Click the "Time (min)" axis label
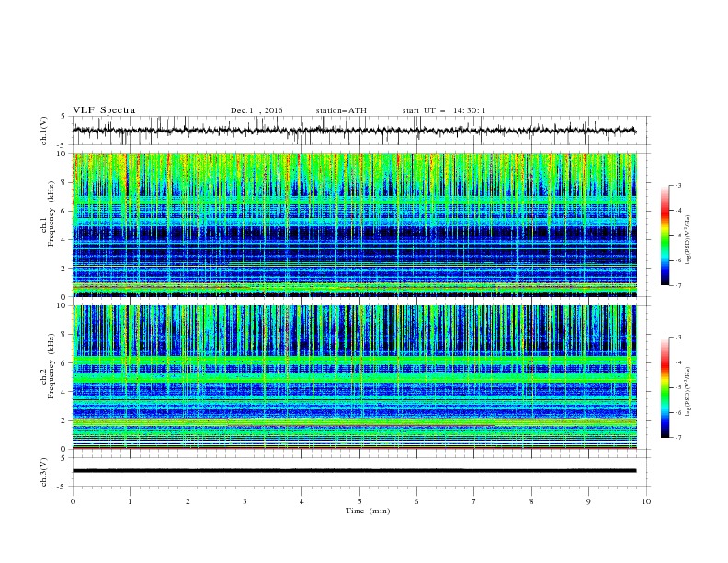 [x=368, y=511]
